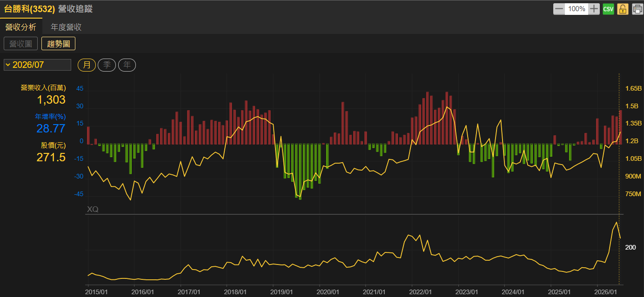Switch to the 年度營收 tab

(66, 27)
